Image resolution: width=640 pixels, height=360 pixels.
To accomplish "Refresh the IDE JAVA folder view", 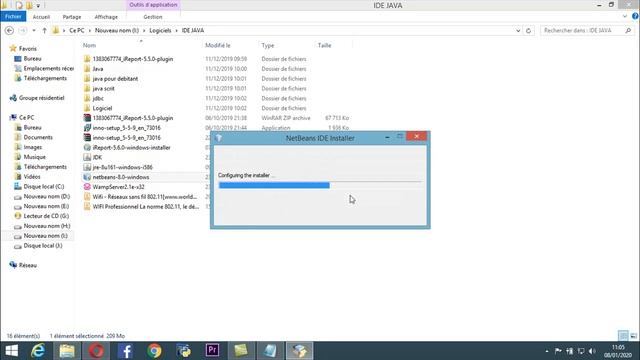I will pos(529,31).
